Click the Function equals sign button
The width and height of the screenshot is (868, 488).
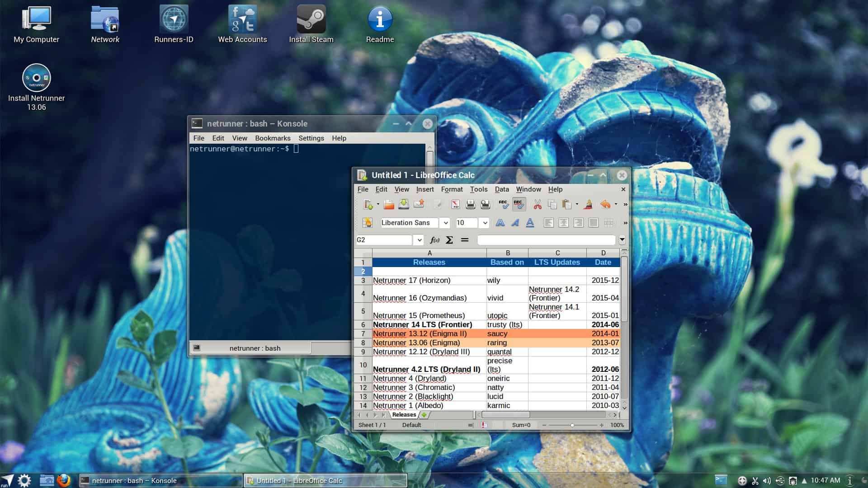pos(464,240)
